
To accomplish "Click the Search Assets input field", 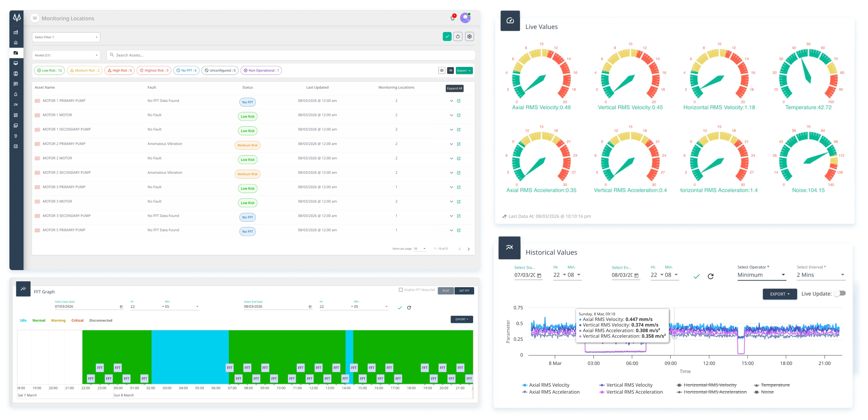I will (289, 55).
